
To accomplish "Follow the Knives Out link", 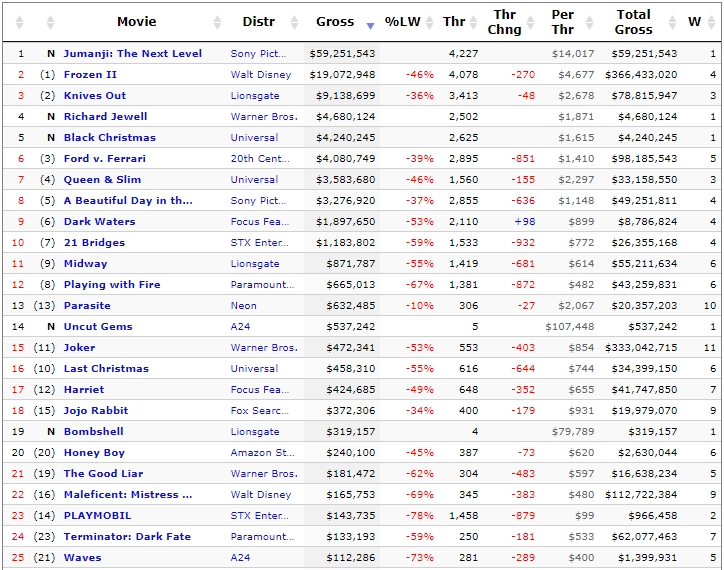I will [95, 96].
